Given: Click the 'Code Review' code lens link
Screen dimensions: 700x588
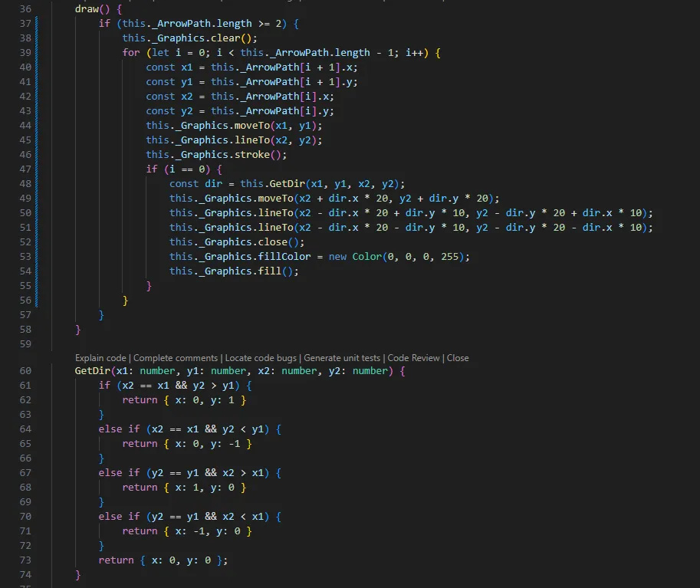Looking at the screenshot, I should point(413,358).
